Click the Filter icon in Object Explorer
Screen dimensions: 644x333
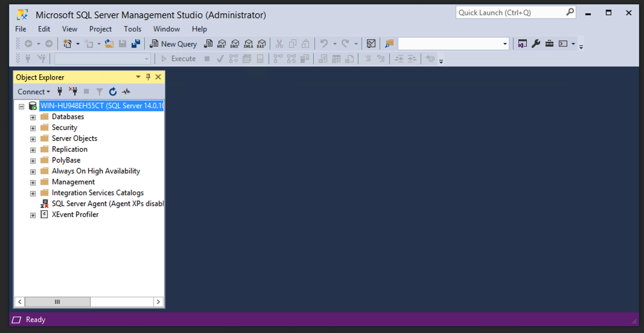100,91
